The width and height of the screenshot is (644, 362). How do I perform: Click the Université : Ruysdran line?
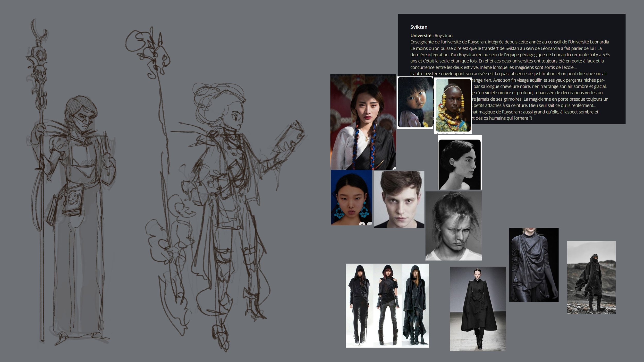point(431,36)
